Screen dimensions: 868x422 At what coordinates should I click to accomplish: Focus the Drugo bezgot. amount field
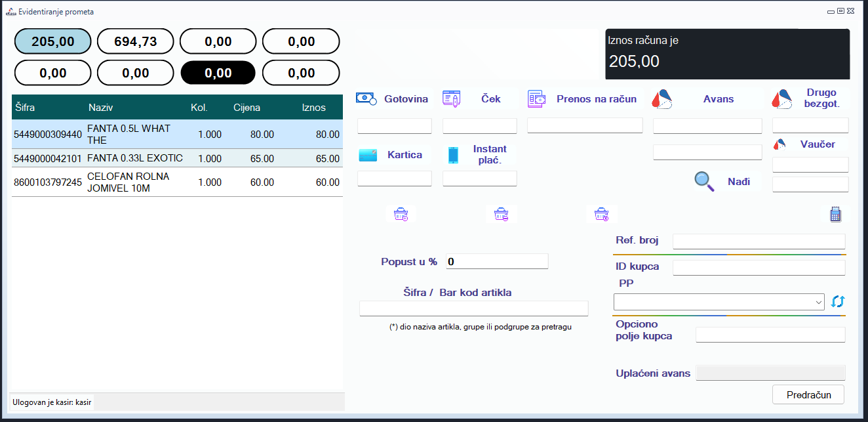[810, 125]
